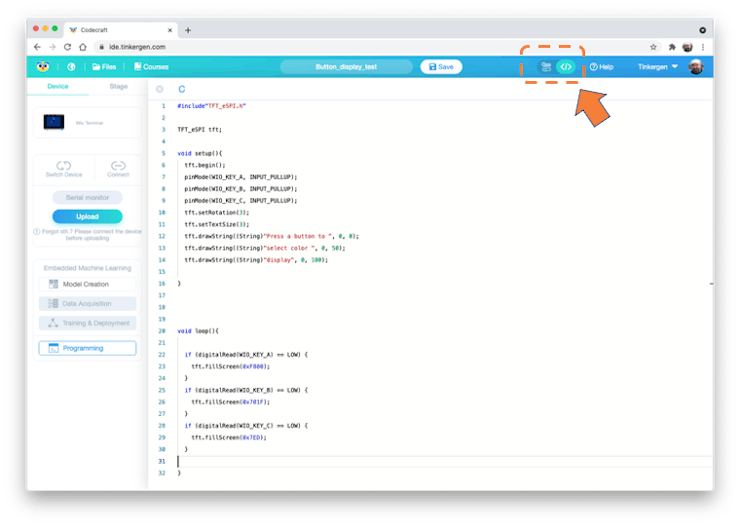Screen dimensions: 740x526
Task: Open Chrome three-dot menu
Action: pos(703,47)
